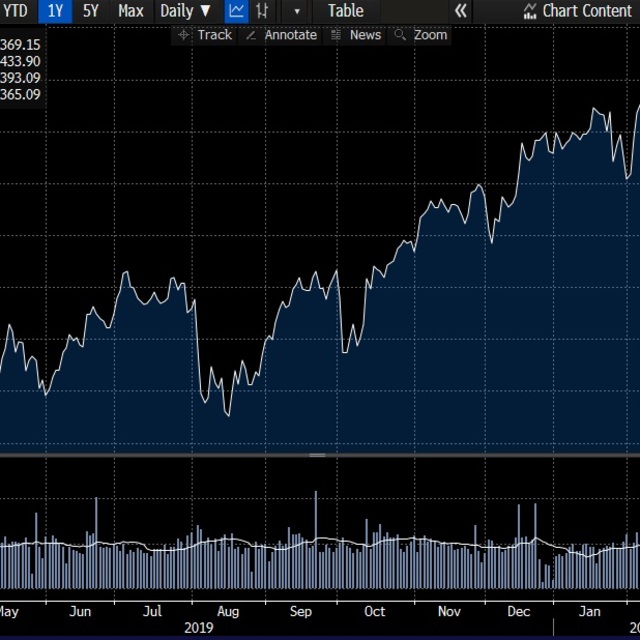Click the Track label text
The height and width of the screenshot is (640, 640).
[214, 35]
